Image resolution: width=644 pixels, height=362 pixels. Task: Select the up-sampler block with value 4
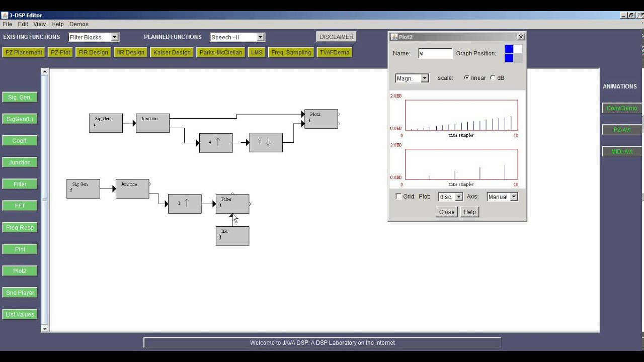216,143
